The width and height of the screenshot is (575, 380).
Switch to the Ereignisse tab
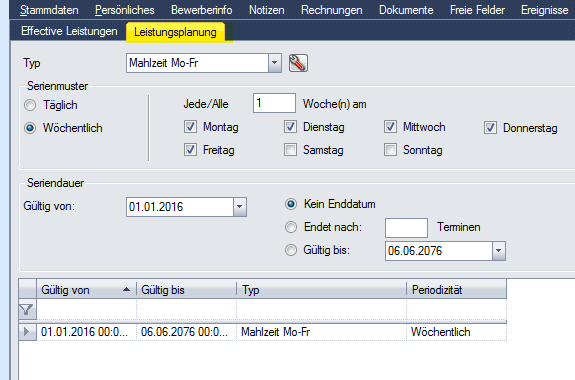[545, 10]
